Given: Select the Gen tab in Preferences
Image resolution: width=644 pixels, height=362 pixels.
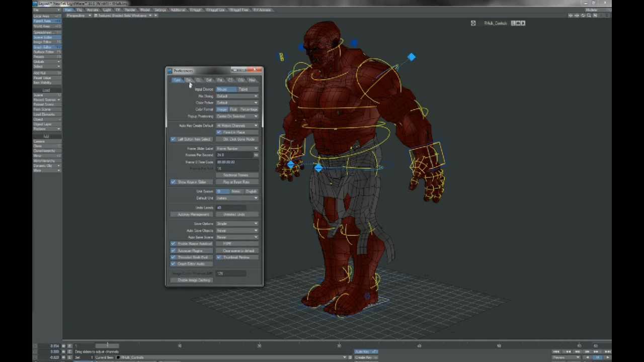Looking at the screenshot, I should (x=177, y=80).
